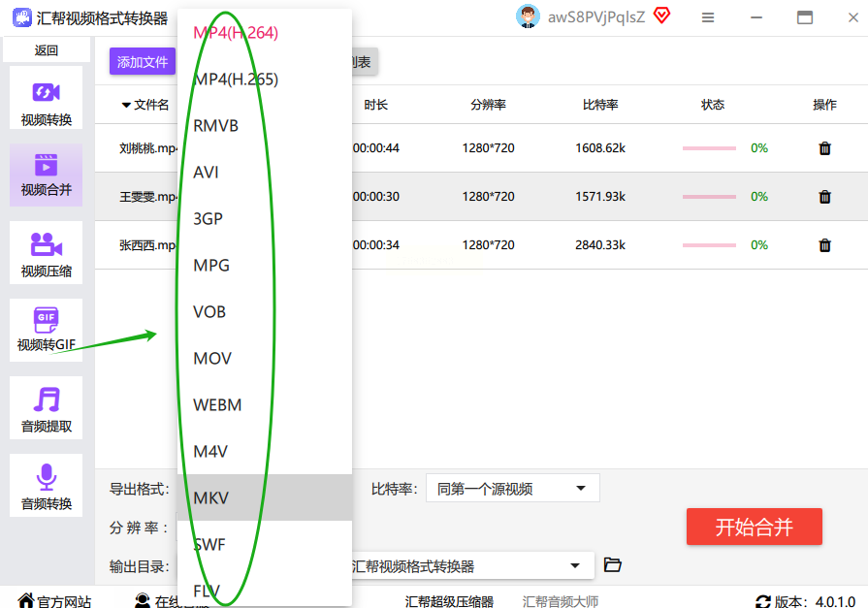
Task: Sort by 文件名 column arrow
Action: point(126,105)
